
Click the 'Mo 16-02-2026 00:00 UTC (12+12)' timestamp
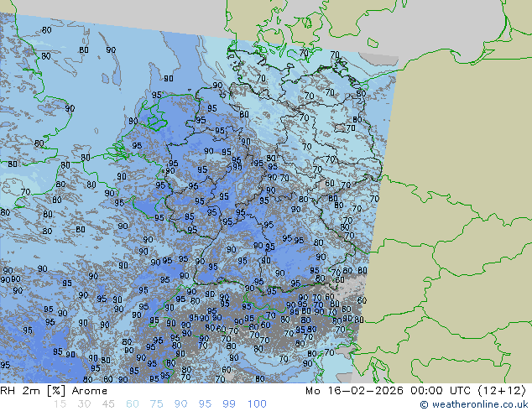point(415,391)
